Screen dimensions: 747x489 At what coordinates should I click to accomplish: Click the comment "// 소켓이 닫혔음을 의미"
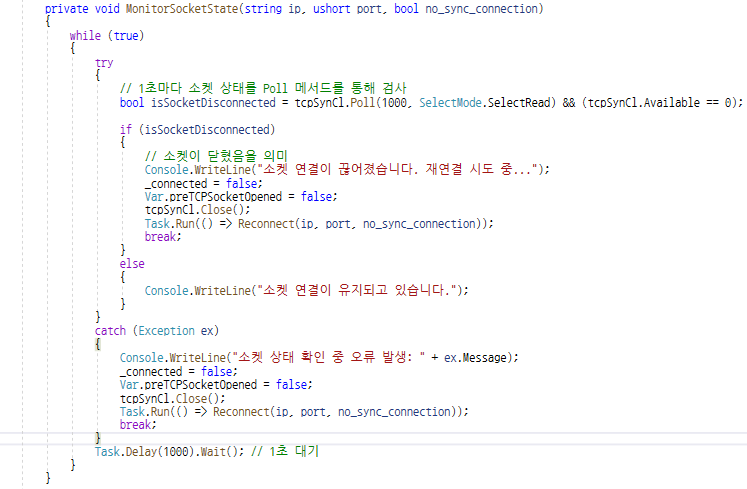point(216,156)
